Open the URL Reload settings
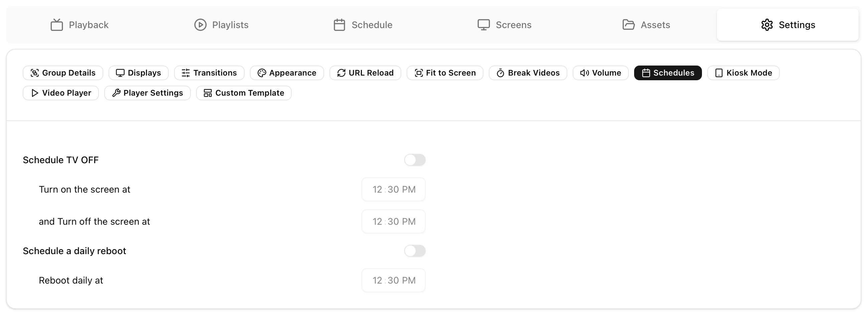 (x=365, y=73)
